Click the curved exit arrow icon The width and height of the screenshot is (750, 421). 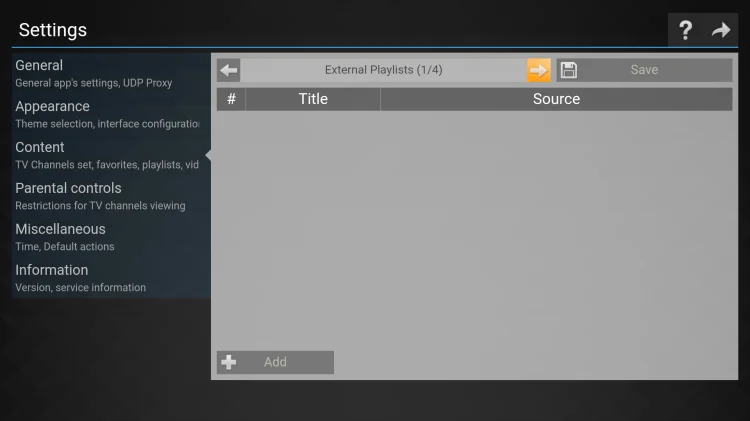(x=721, y=30)
